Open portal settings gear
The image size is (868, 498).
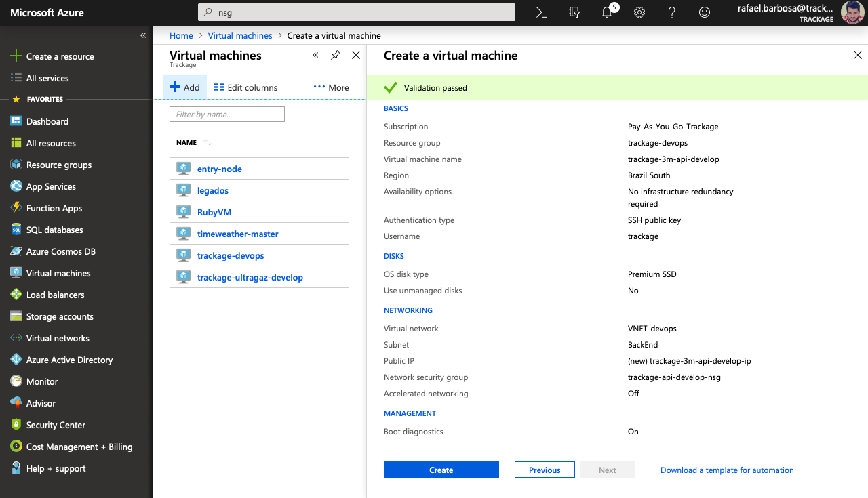point(639,12)
